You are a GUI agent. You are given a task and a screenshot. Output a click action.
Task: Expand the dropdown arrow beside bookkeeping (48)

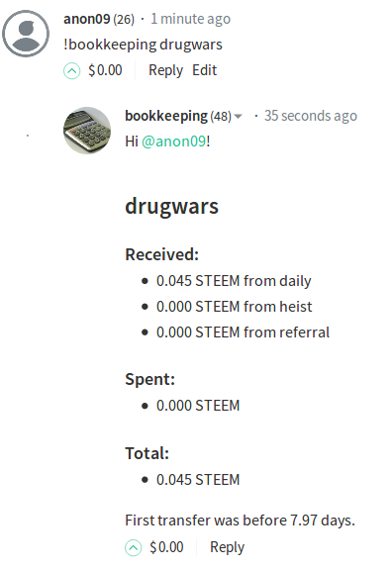coord(238,117)
